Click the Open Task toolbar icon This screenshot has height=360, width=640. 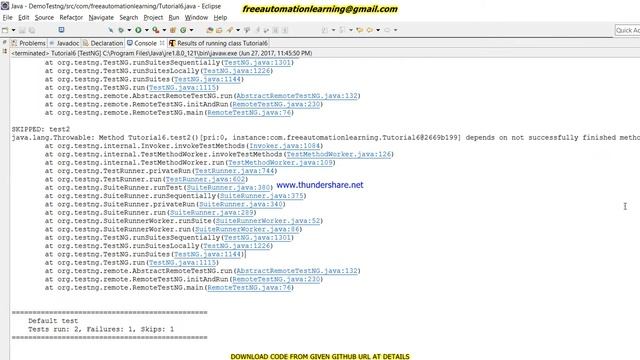219,30
